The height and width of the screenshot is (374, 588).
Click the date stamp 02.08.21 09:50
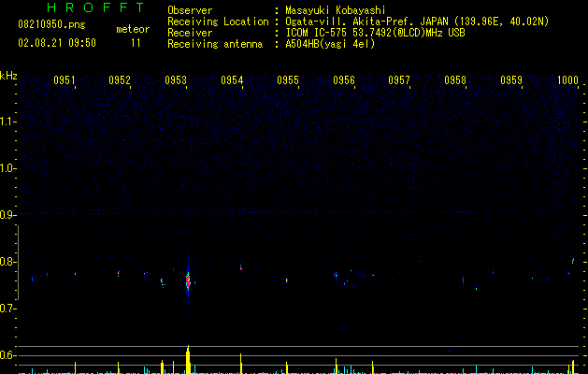[57, 43]
